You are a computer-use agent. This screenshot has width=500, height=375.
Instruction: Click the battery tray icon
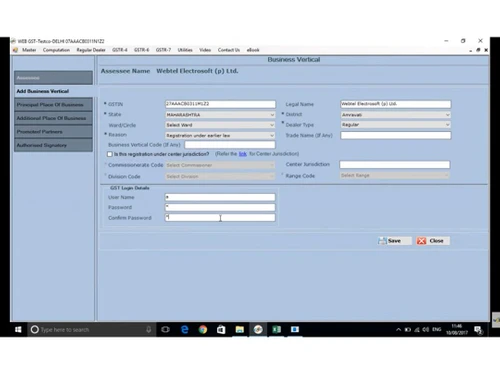coord(408,330)
